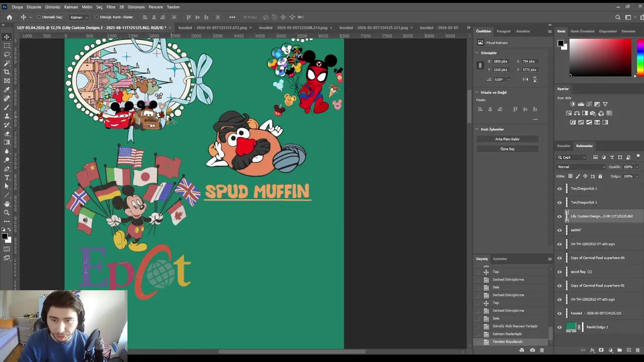Select the Pen tool
Screen dimensions: 644x362
[7, 169]
